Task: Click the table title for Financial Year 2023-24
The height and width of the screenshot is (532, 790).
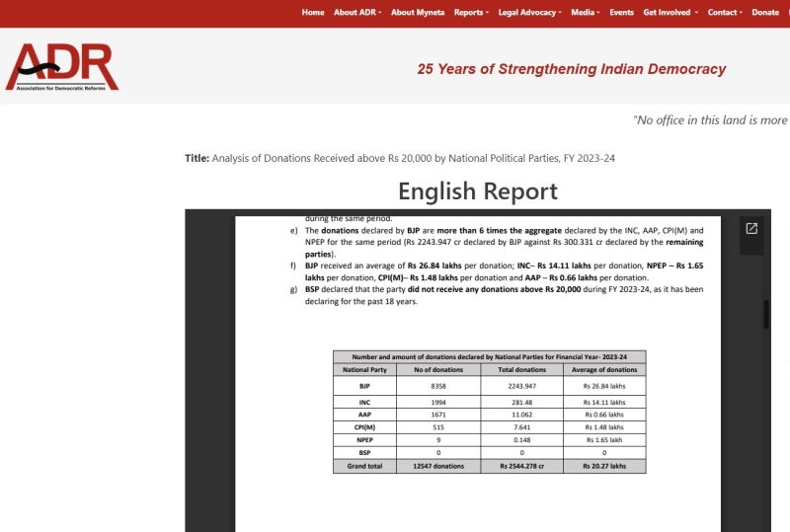Action: pos(489,356)
